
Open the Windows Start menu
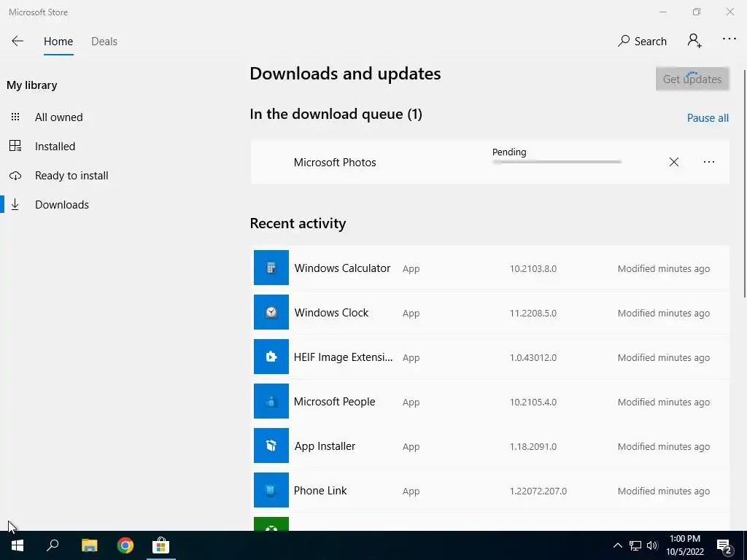coord(18,545)
